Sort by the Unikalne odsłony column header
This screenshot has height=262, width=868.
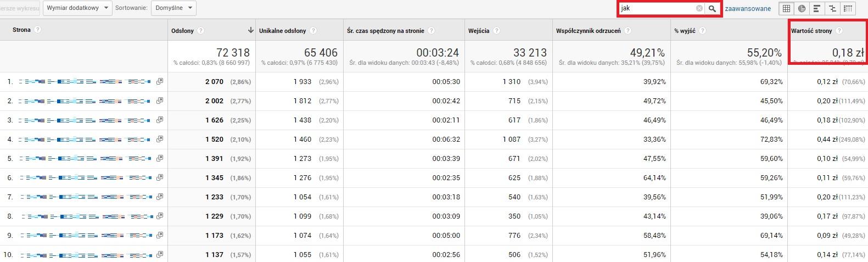coord(282,31)
